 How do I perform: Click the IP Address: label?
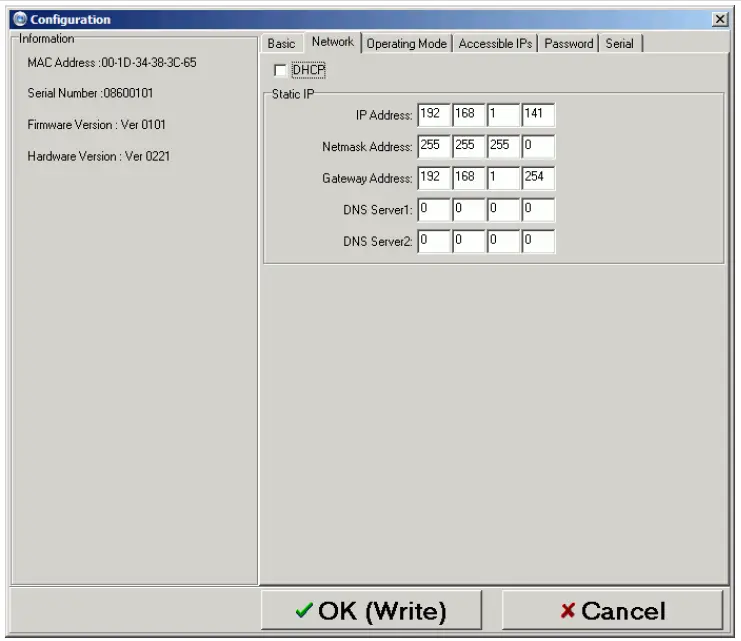click(x=384, y=115)
